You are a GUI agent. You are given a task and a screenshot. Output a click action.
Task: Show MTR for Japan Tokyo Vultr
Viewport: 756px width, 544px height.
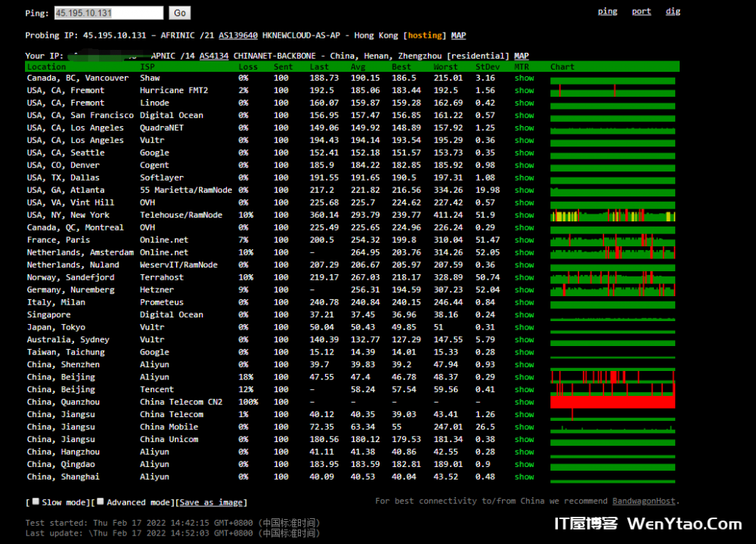(524, 327)
